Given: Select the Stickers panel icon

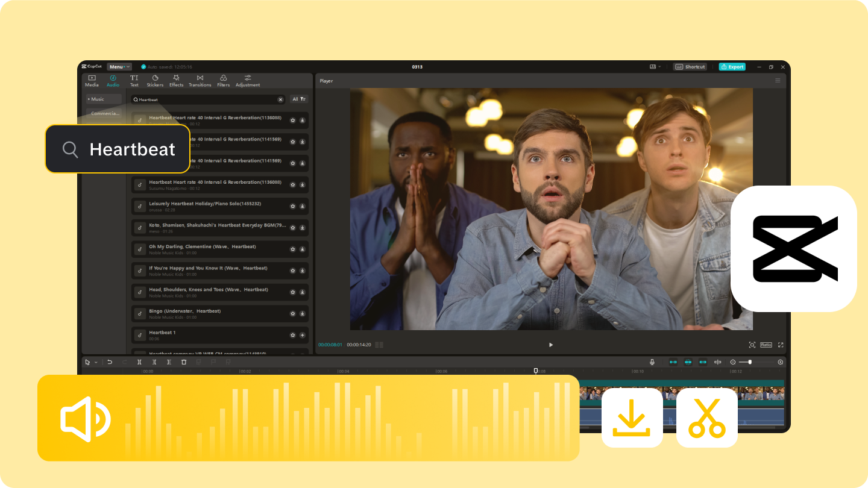Looking at the screenshot, I should click(155, 81).
